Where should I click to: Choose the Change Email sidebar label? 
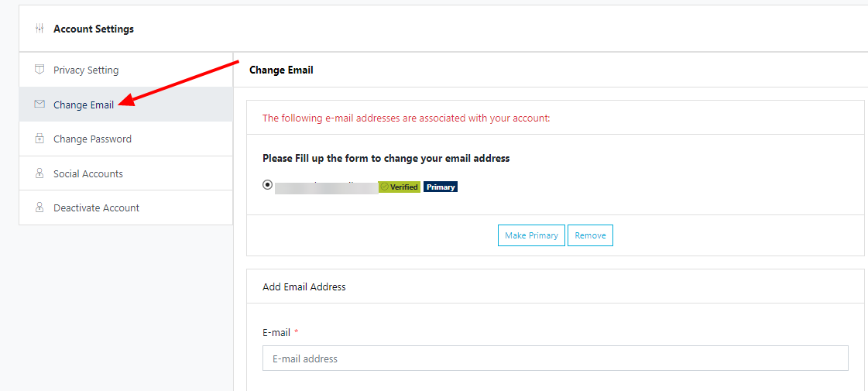point(84,105)
